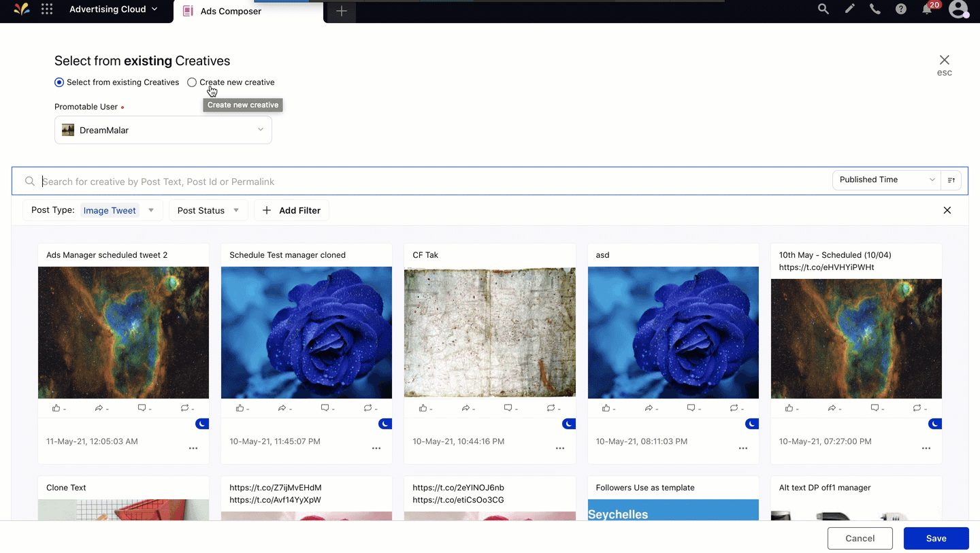Open more options on Ads Manager scheduled tweet 2 card
This screenshot has height=553, width=980.
click(x=193, y=448)
